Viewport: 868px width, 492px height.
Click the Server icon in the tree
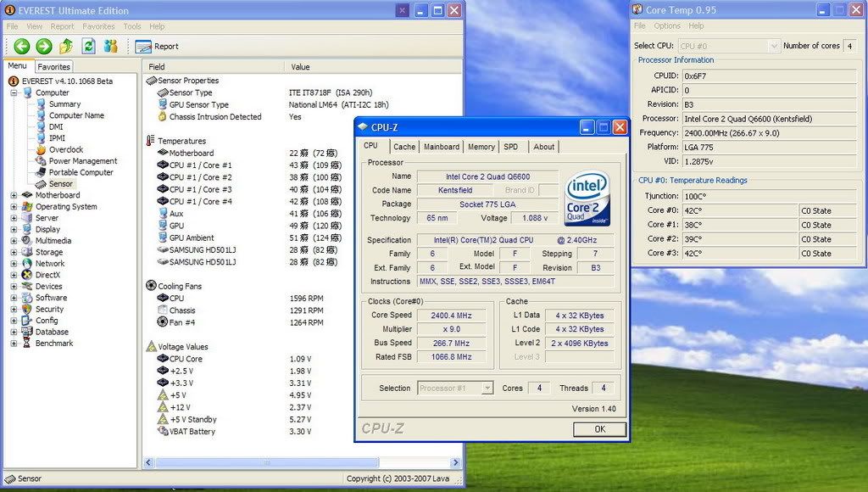pyautogui.click(x=27, y=218)
